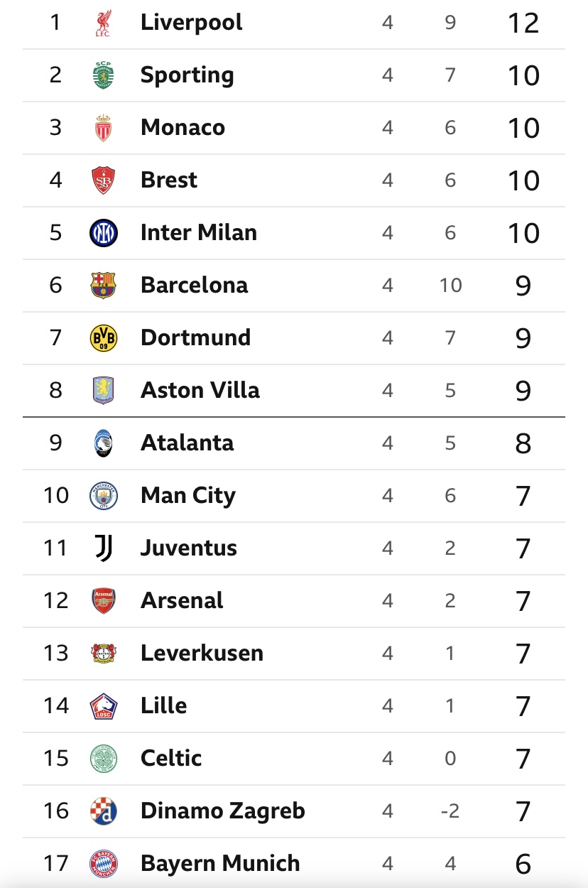Open the Lille team link

pos(164,705)
